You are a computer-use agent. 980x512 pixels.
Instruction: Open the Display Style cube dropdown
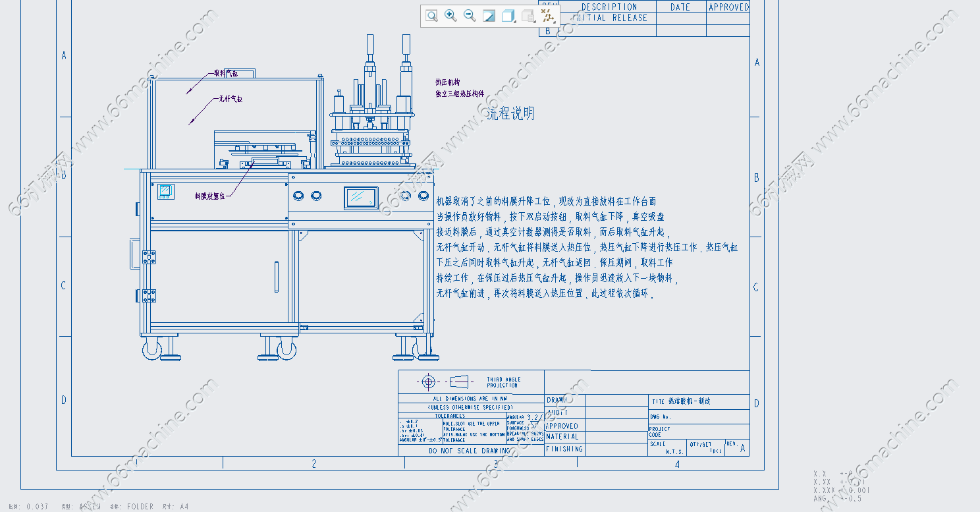point(508,16)
